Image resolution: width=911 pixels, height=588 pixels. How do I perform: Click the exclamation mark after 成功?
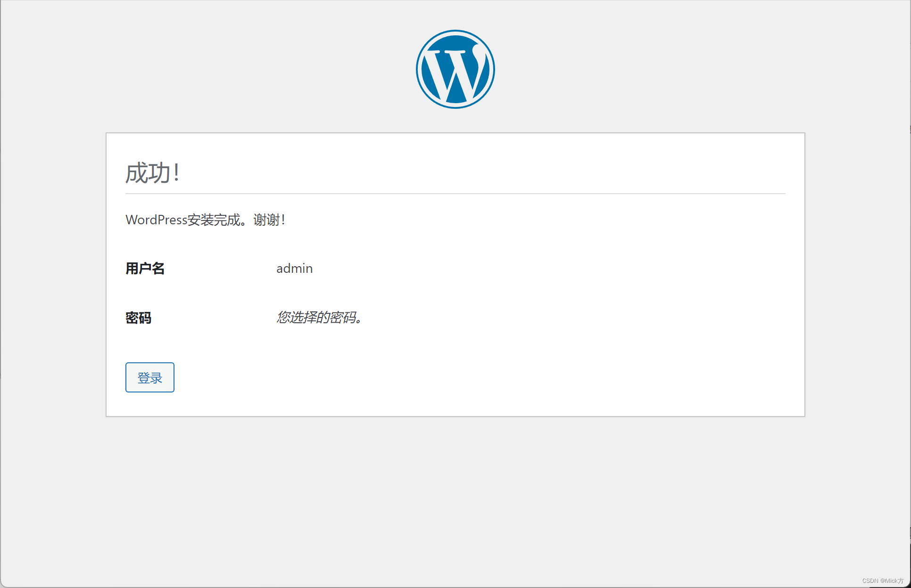click(x=176, y=172)
